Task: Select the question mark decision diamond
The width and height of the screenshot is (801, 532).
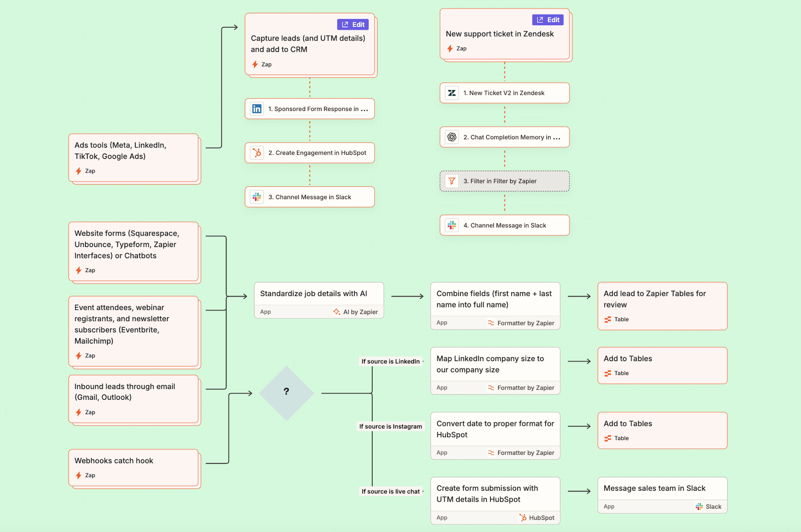Action: coord(286,393)
